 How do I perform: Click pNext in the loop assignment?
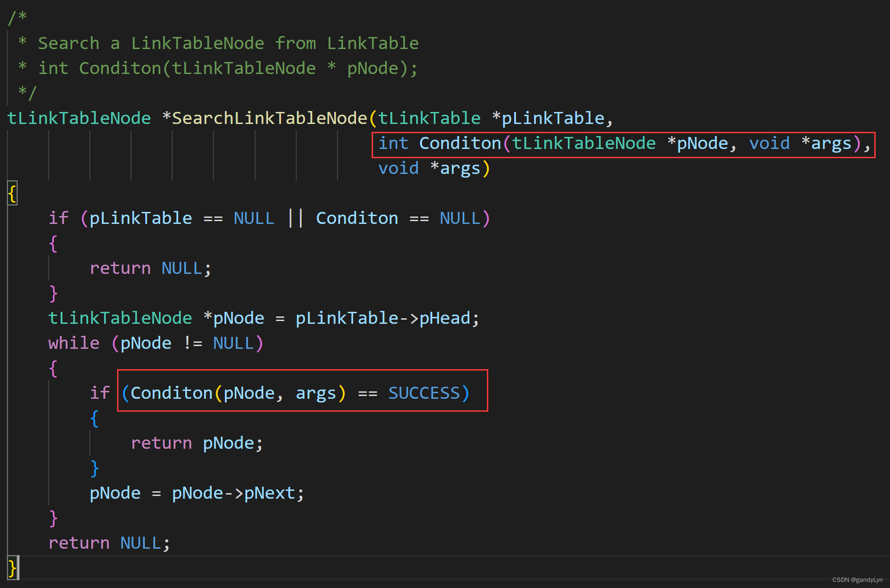(x=269, y=493)
